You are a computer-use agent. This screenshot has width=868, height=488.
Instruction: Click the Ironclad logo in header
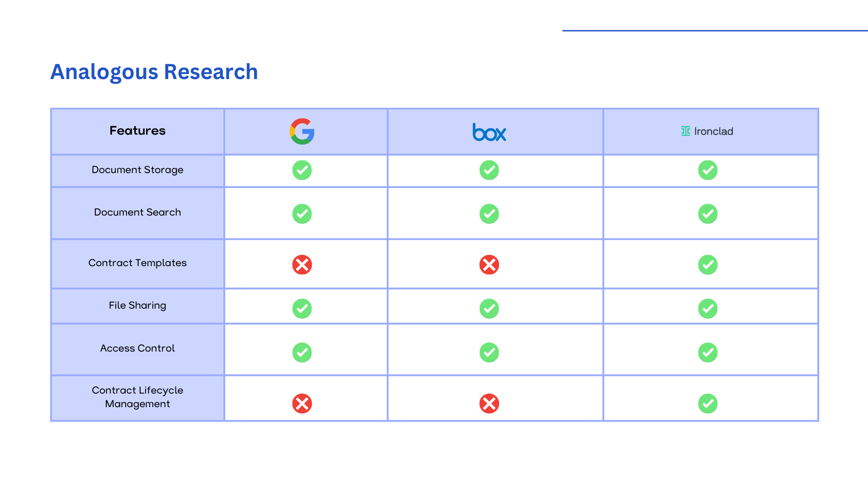(x=707, y=131)
